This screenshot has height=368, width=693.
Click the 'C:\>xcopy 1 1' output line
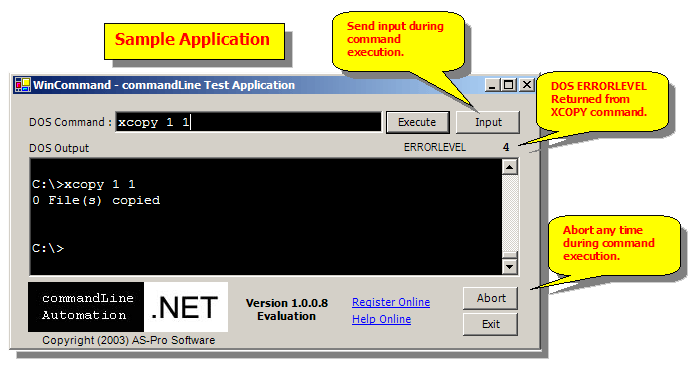click(x=84, y=184)
